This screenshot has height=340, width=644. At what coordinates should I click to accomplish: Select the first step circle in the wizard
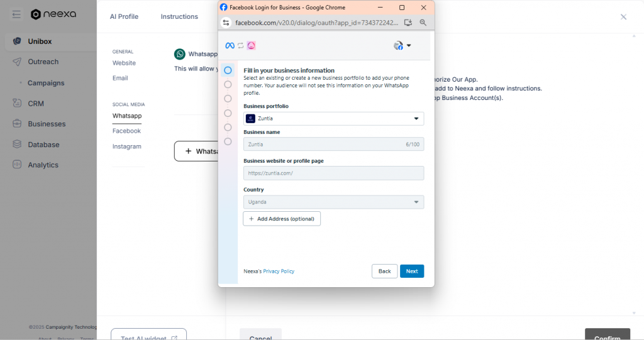pos(228,70)
